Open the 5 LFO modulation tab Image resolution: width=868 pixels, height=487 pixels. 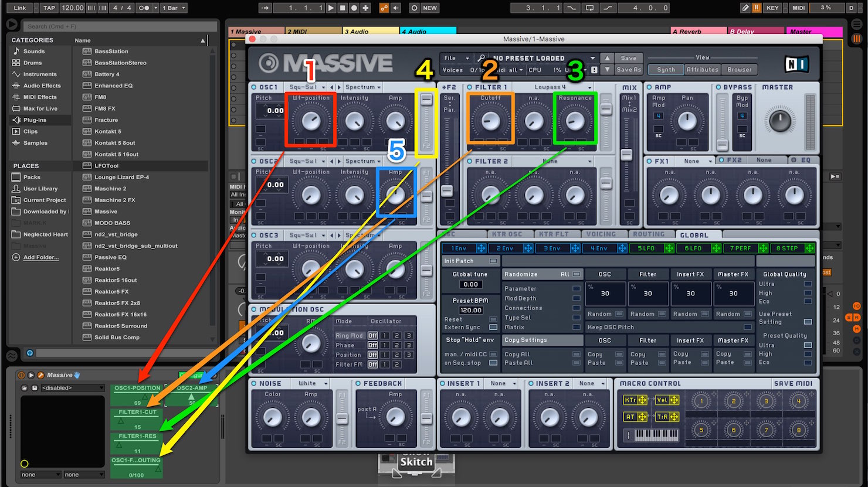click(652, 248)
